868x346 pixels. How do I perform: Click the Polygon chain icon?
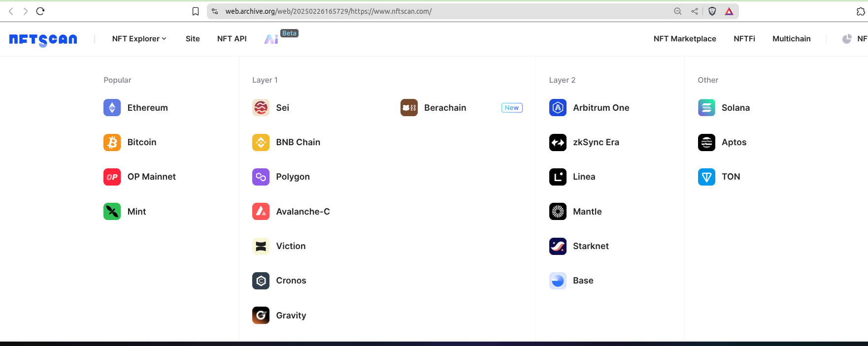(261, 177)
